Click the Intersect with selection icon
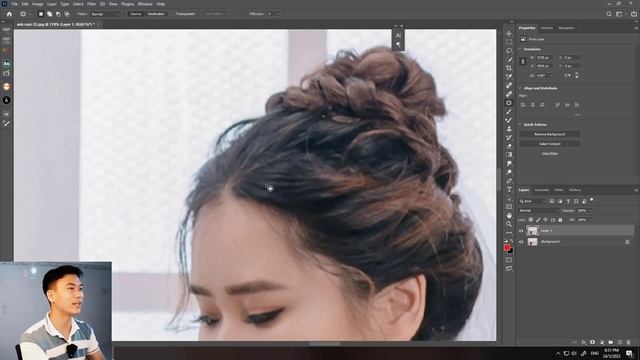Screen dimensions: 640x360 (x=67, y=14)
